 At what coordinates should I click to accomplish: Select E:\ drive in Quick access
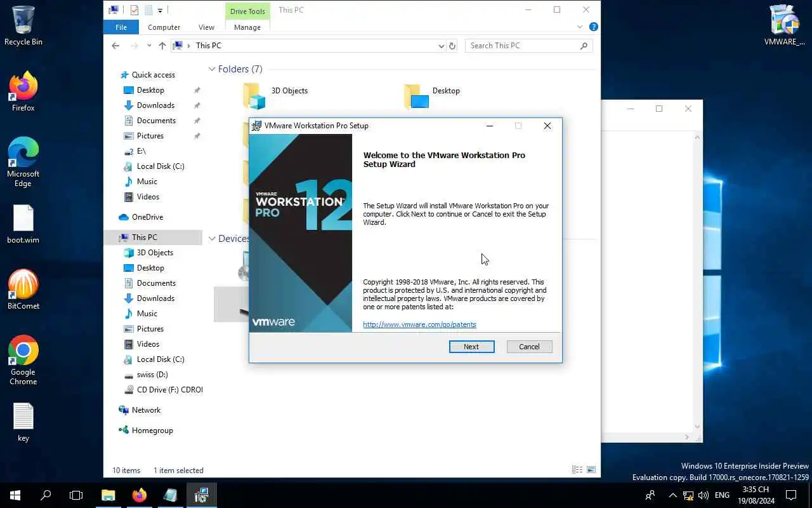(x=141, y=151)
